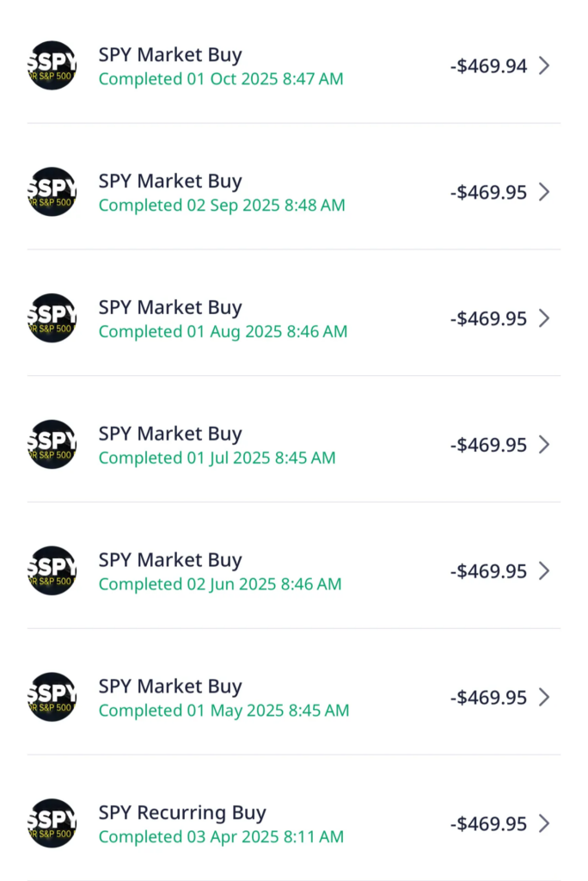Open details chevron for 02 Sep 2025 transaction
The width and height of the screenshot is (588, 881).
tap(543, 192)
